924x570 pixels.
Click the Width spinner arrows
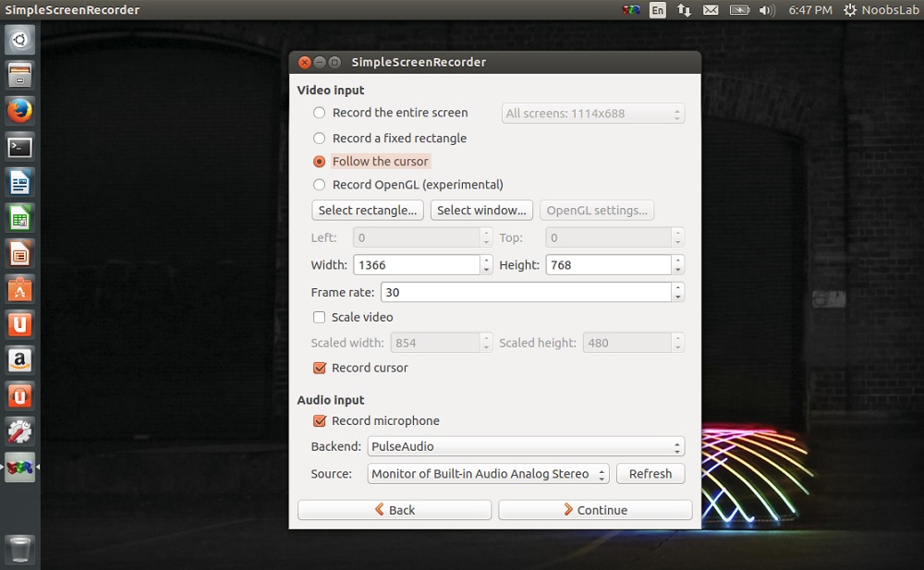(x=486, y=264)
